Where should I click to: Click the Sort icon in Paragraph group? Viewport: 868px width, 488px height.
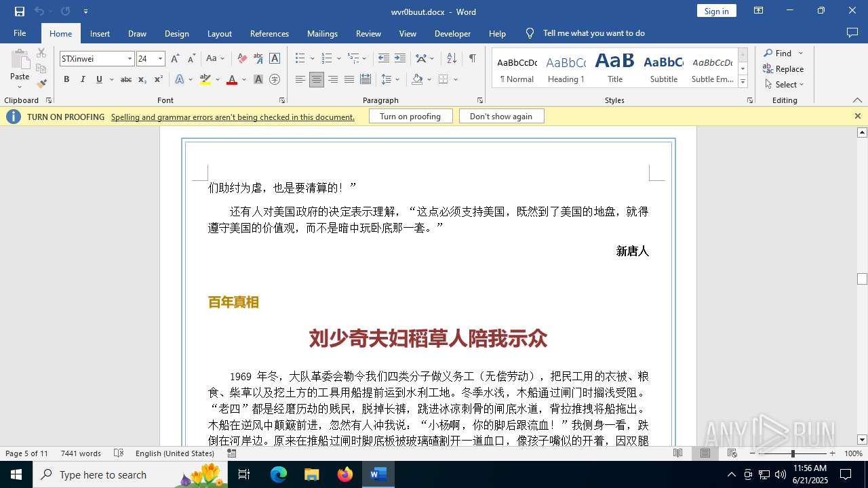coord(452,59)
